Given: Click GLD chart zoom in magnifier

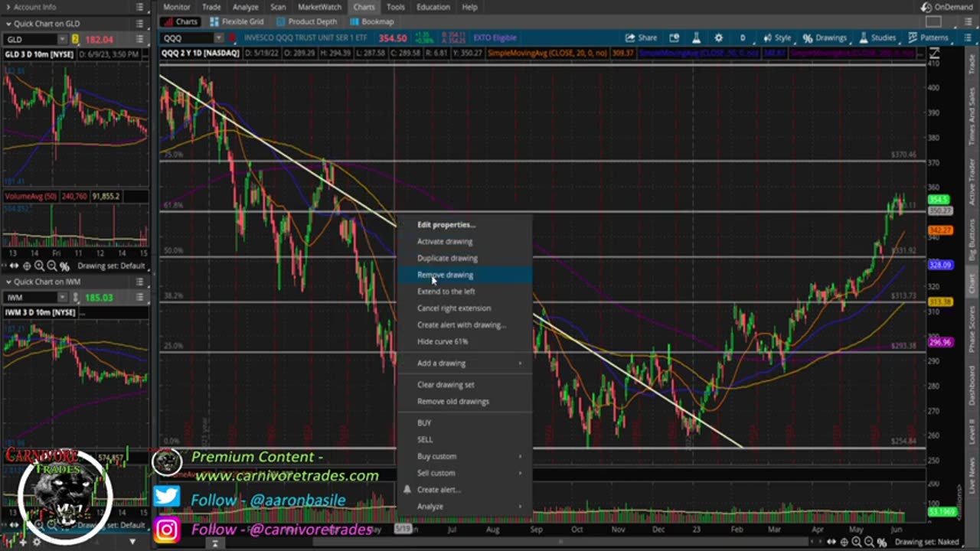Looking at the screenshot, I should [39, 266].
